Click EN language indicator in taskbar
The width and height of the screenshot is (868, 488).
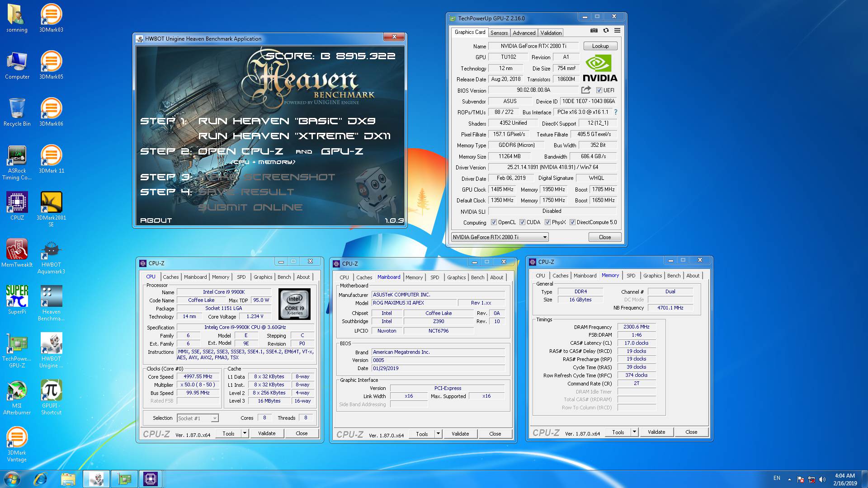(777, 478)
